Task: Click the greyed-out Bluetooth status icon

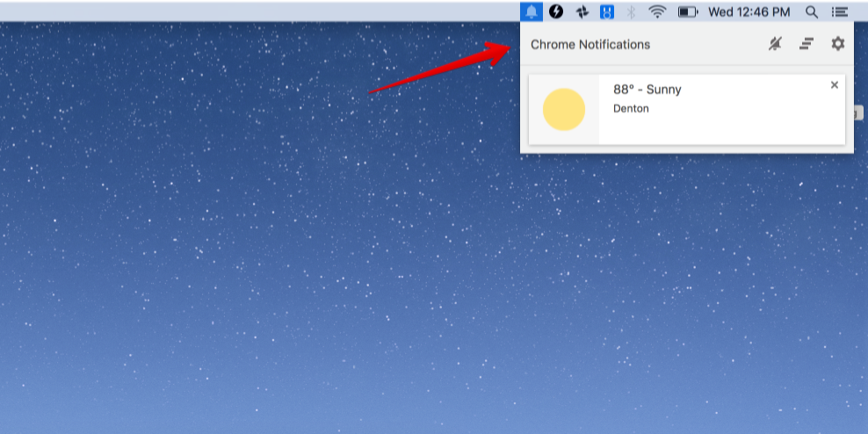Action: pyautogui.click(x=631, y=11)
